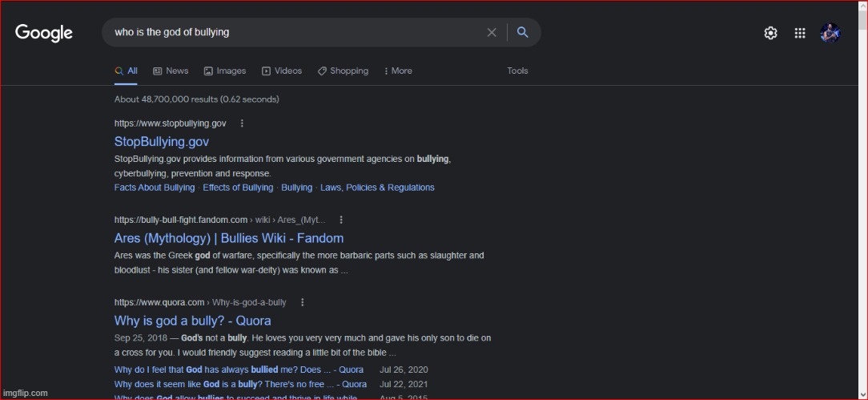Open options menu for Quora result
This screenshot has height=400, width=868.
[302, 302]
